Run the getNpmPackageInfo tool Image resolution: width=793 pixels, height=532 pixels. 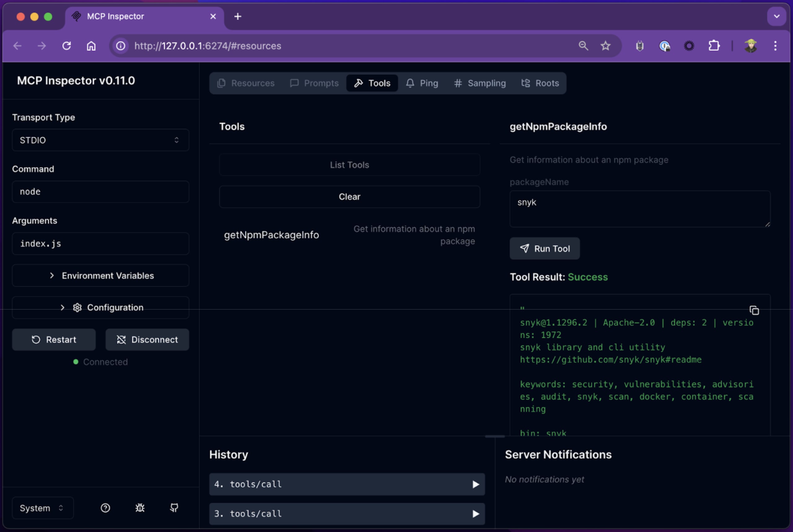(x=544, y=249)
